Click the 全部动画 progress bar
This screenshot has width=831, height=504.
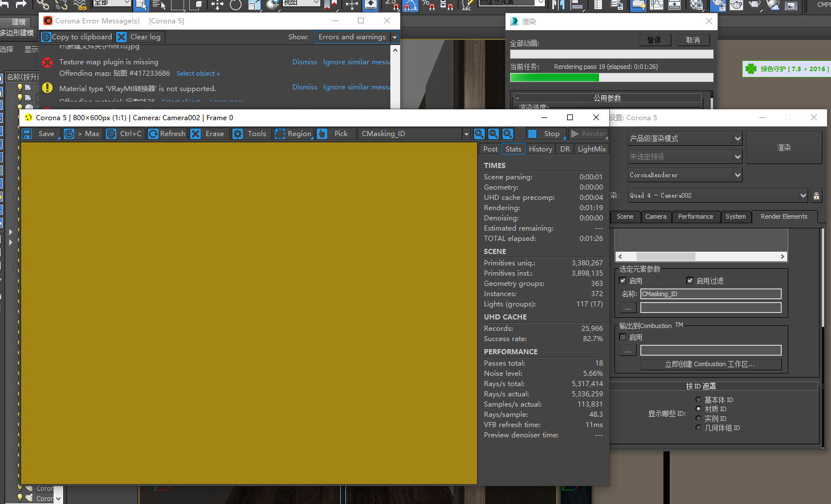(612, 54)
